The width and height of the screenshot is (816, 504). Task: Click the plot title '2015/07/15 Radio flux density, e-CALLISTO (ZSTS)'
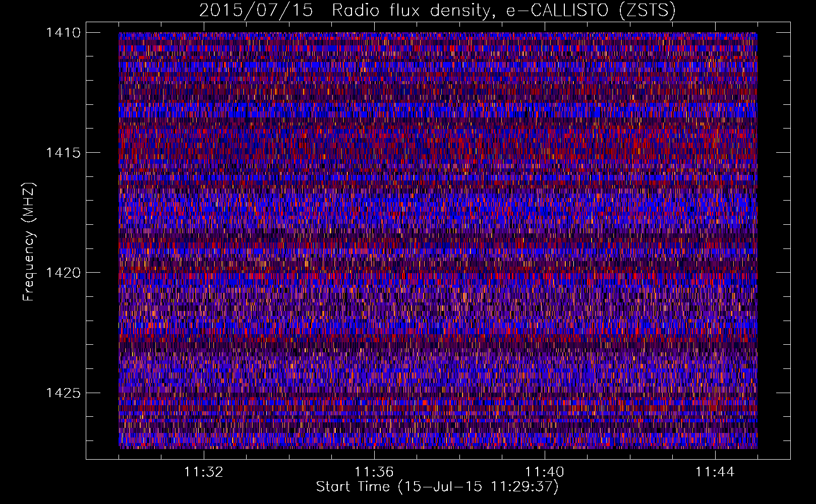coord(437,10)
